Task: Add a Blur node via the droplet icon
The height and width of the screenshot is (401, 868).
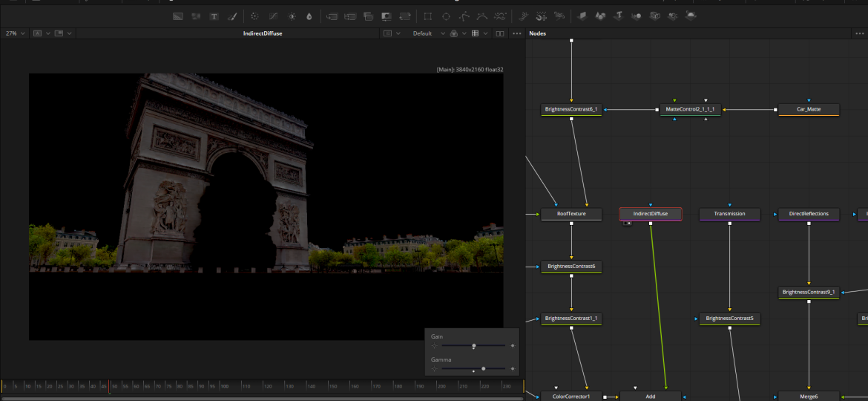Action: coord(309,16)
